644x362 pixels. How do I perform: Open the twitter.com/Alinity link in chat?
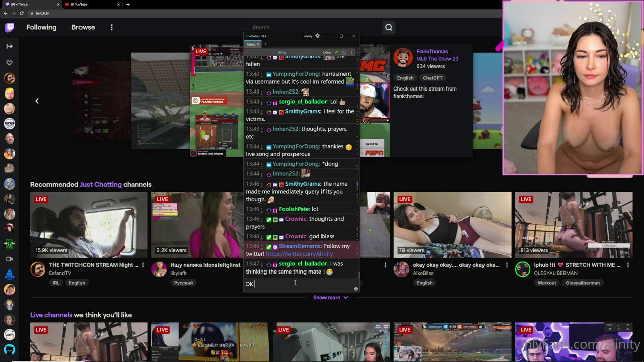tap(299, 254)
